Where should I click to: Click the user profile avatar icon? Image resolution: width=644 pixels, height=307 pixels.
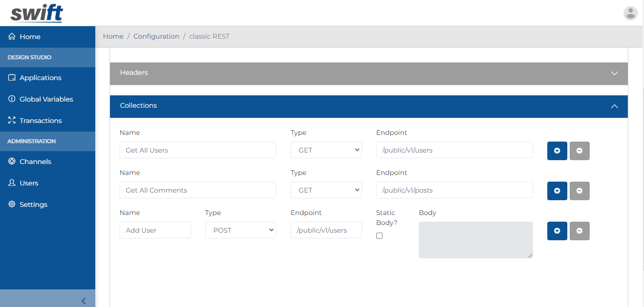630,13
